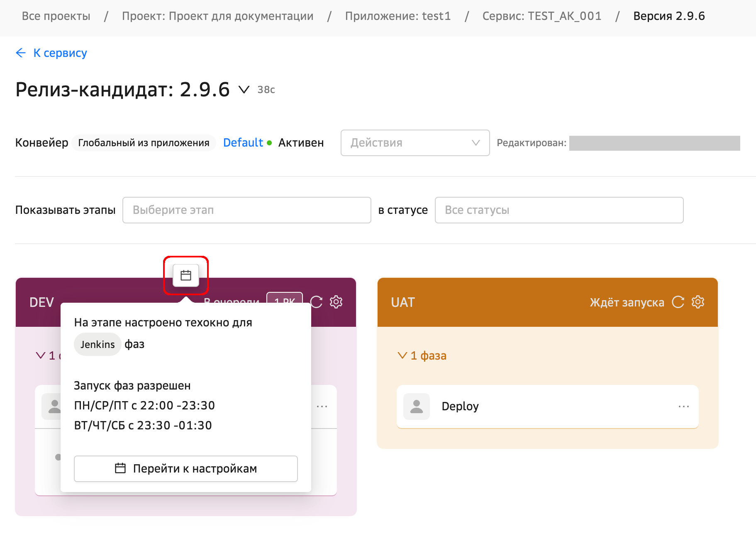Viewport: 756px width, 534px height.
Task: Click the UAT stage refresh icon
Action: [x=678, y=302]
